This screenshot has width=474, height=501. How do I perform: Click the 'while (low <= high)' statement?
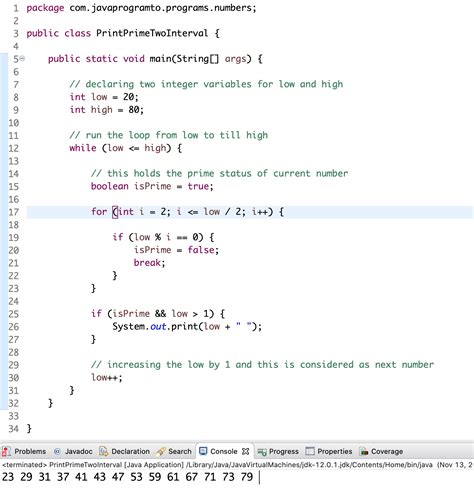click(126, 148)
